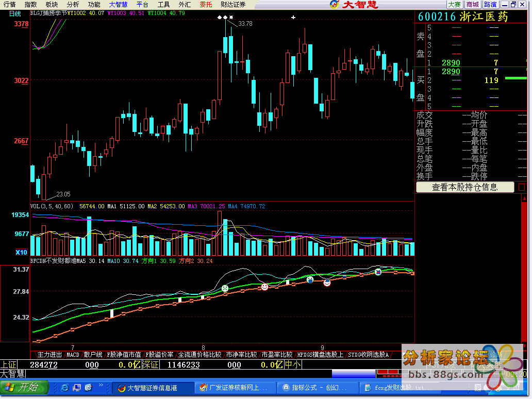The width and height of the screenshot is (532, 399).
Task: Click the 大赛 button in title bar
Action: [x=454, y=5]
